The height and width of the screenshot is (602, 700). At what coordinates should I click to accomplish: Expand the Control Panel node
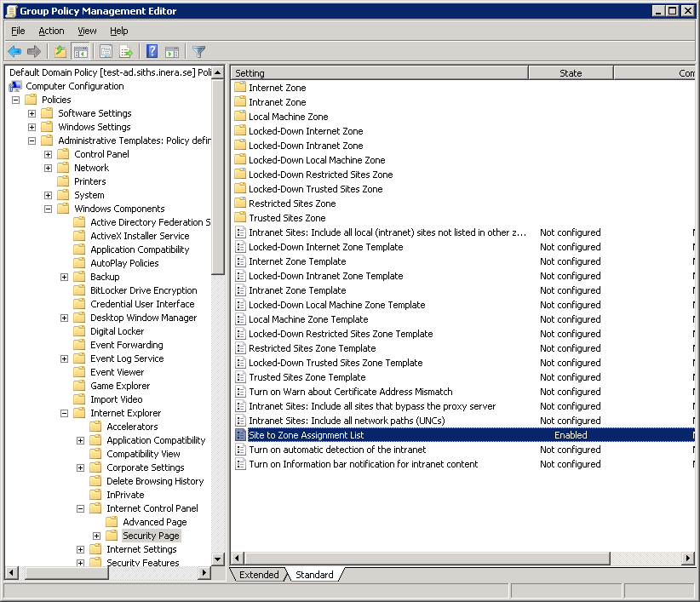click(48, 154)
